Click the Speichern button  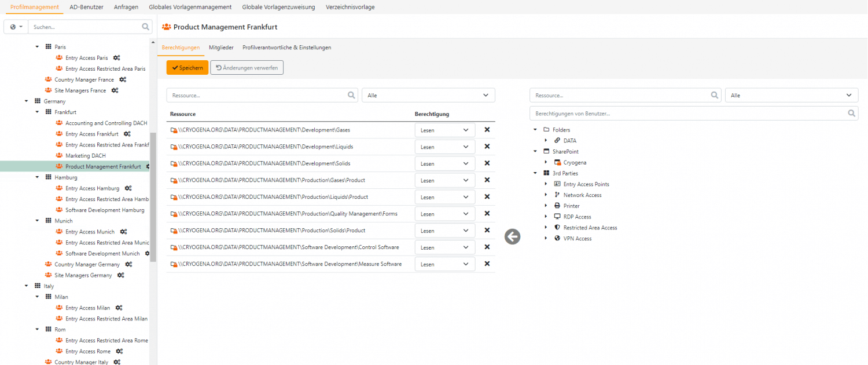187,68
